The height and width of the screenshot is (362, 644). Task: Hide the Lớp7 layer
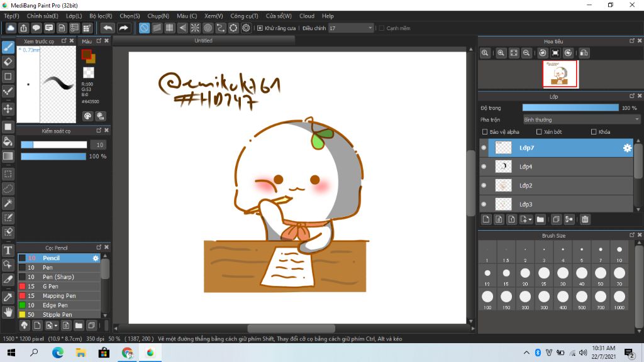(484, 148)
